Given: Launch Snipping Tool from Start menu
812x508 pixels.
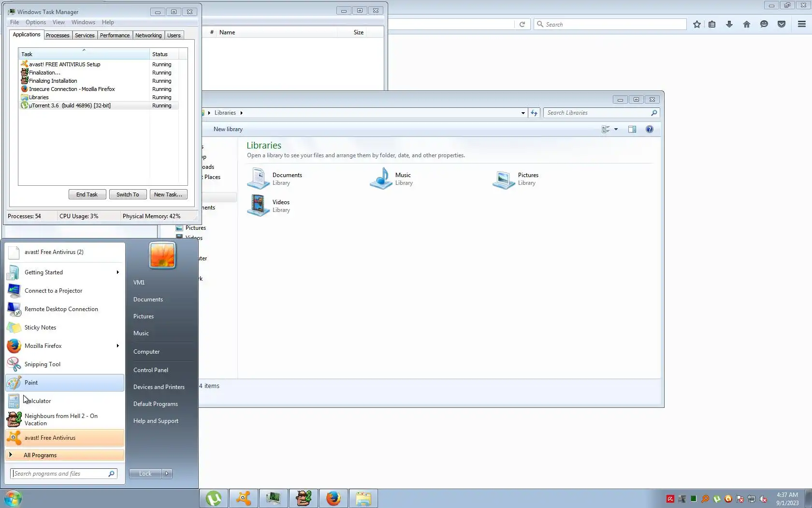Looking at the screenshot, I should point(65,364).
